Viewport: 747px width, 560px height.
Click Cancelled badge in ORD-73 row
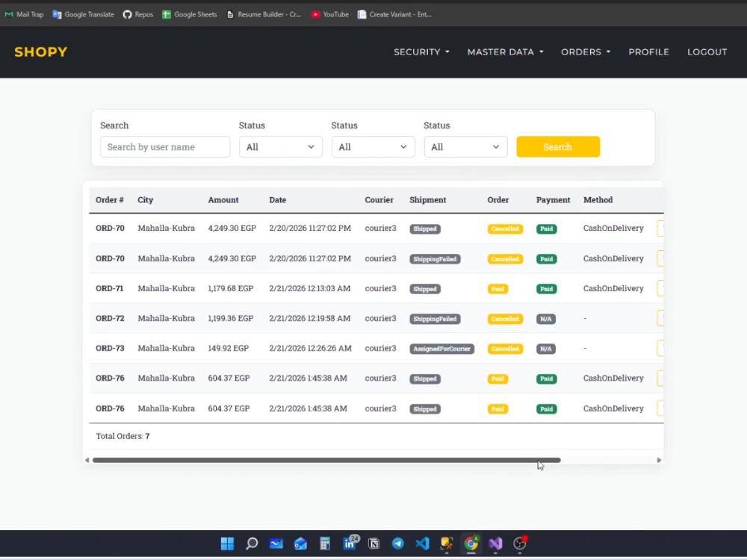[x=505, y=349]
